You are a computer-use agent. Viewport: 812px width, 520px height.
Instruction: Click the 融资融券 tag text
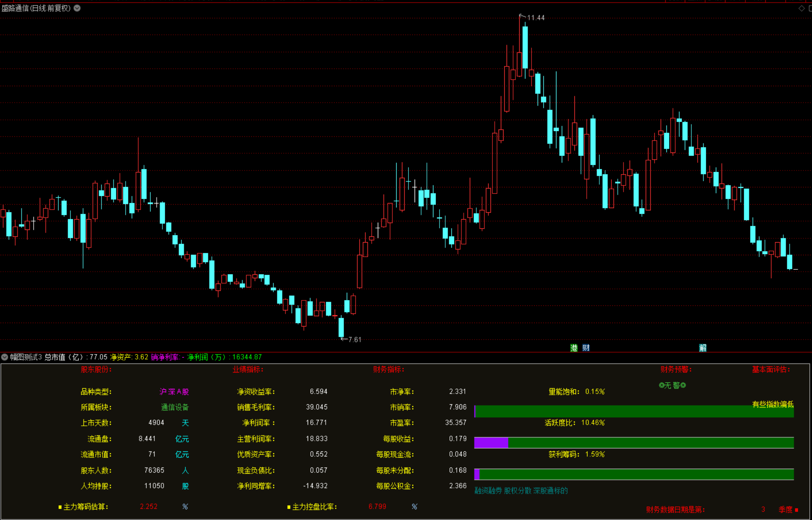pyautogui.click(x=488, y=491)
